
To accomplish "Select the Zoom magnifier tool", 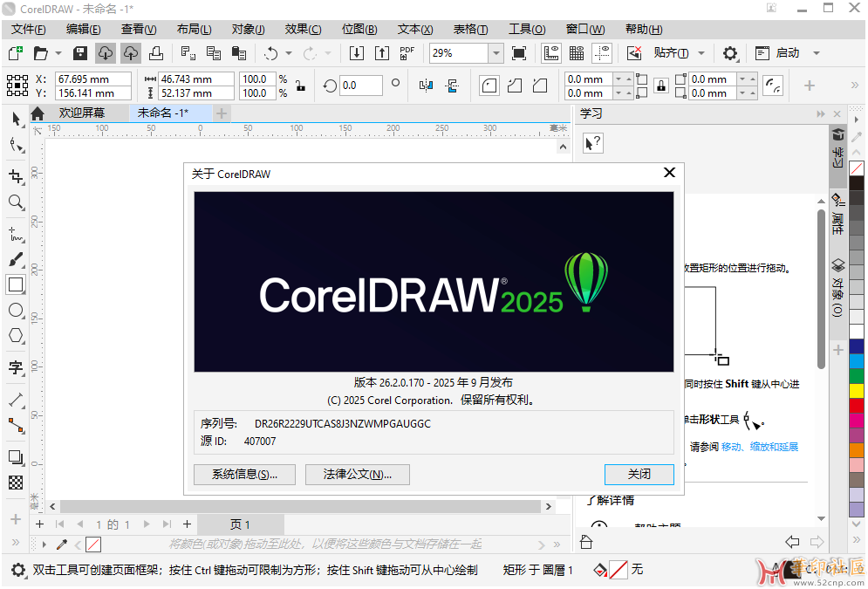I will tap(16, 202).
